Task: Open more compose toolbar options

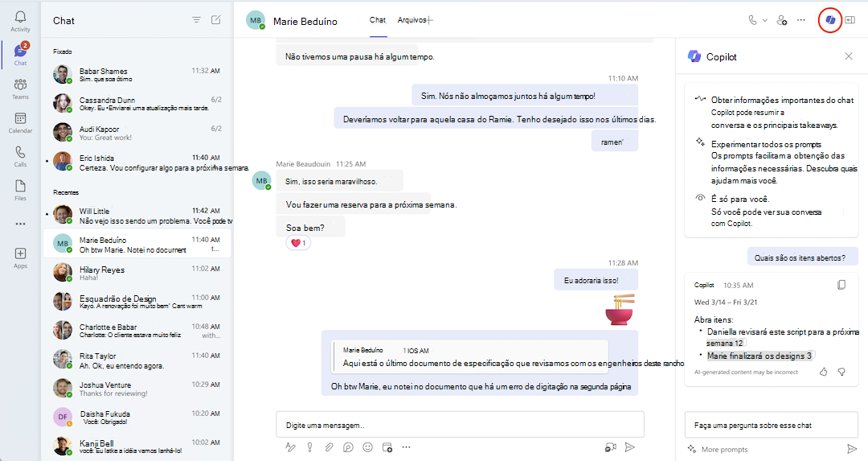Action: tap(407, 447)
